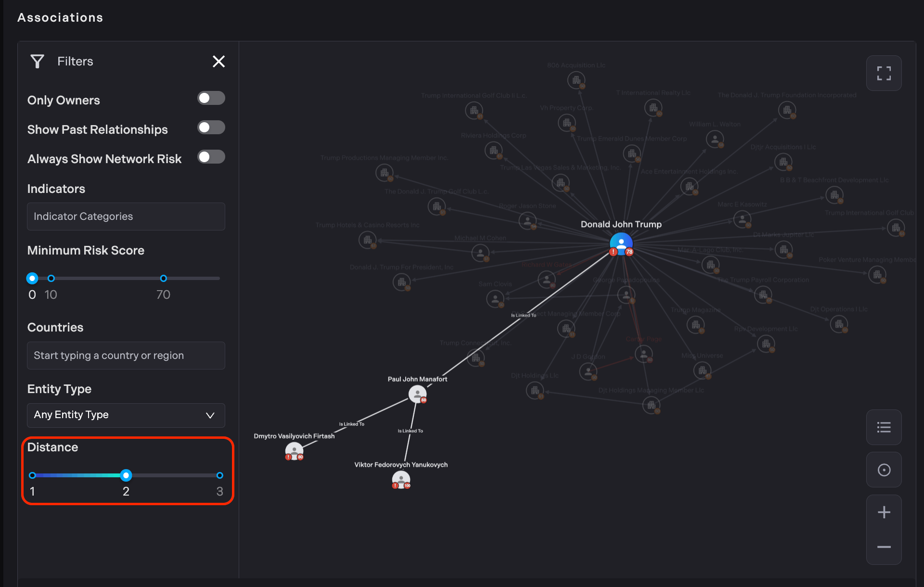Click the fullscreen expand icon

click(884, 73)
